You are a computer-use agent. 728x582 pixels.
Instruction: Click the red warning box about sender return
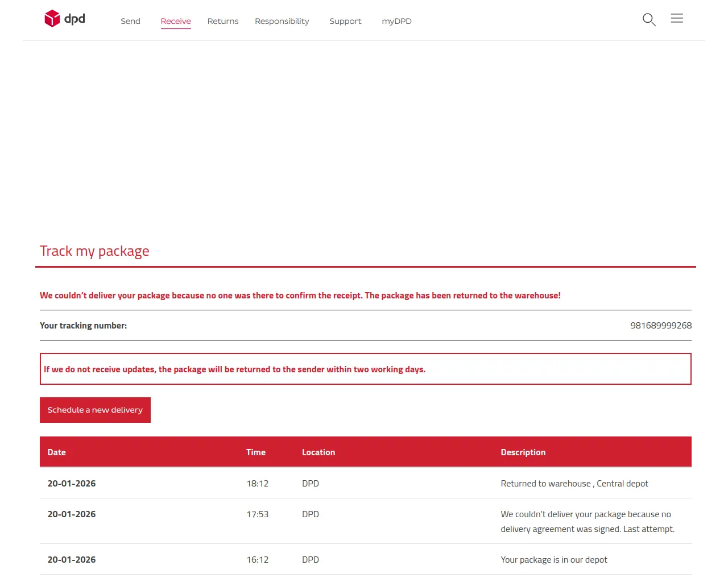click(365, 368)
